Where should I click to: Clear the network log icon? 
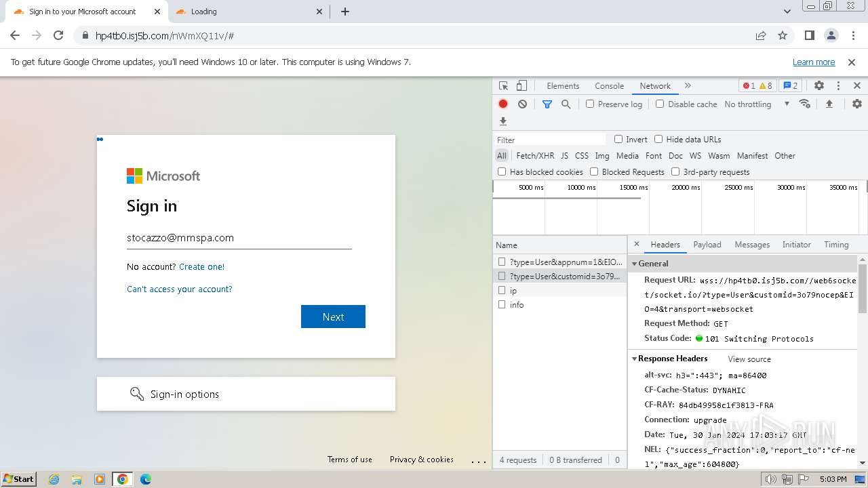click(x=522, y=104)
